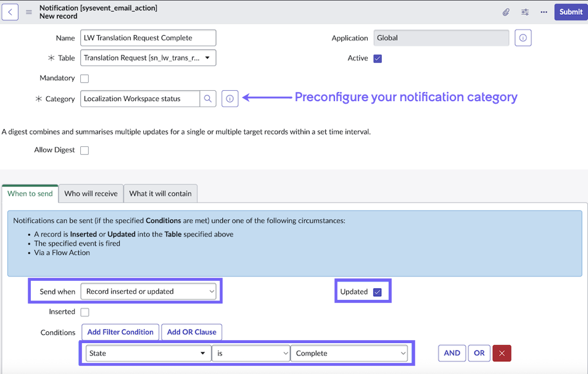Click the AND condition button
The width and height of the screenshot is (588, 374).
pos(452,353)
